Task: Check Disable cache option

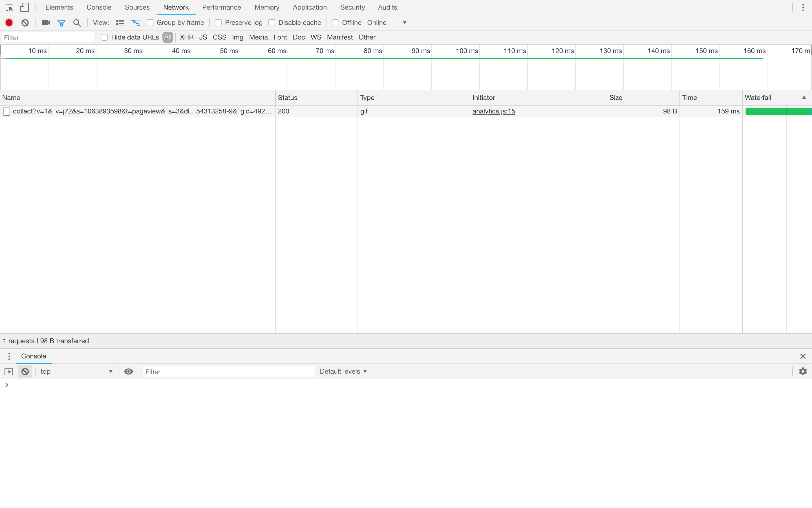Action: (272, 23)
